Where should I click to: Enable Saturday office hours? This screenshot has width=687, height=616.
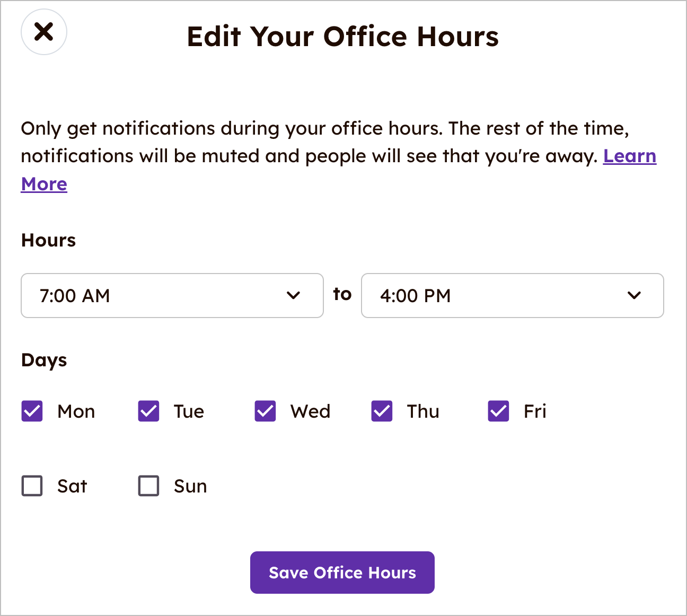tap(32, 486)
